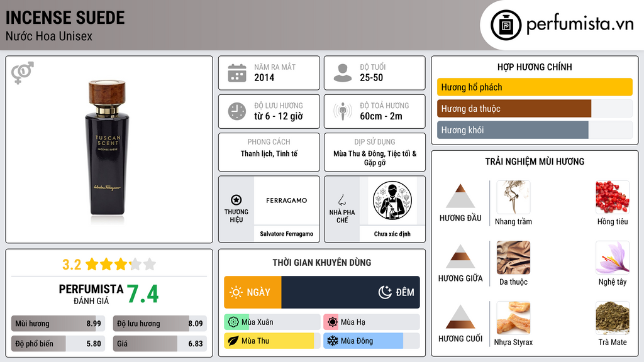
Task: Click the Thanh lịch, Tinh tế style text
Action: (269, 153)
